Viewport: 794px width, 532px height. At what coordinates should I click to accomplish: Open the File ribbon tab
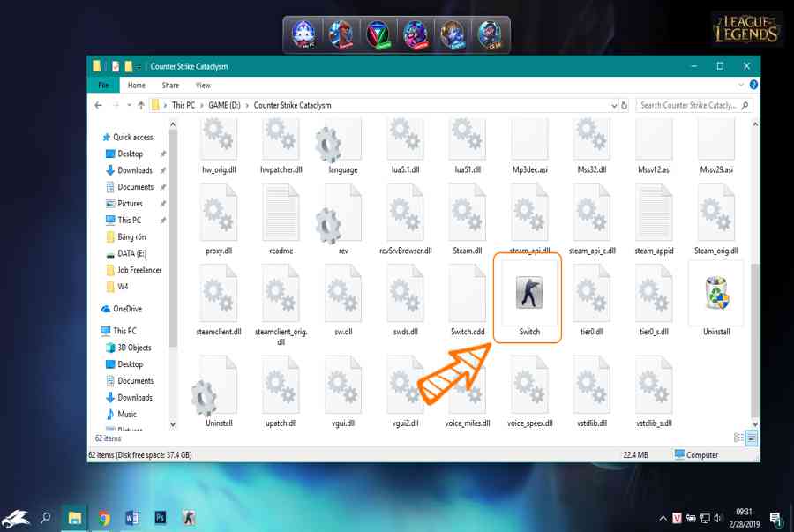[x=103, y=85]
